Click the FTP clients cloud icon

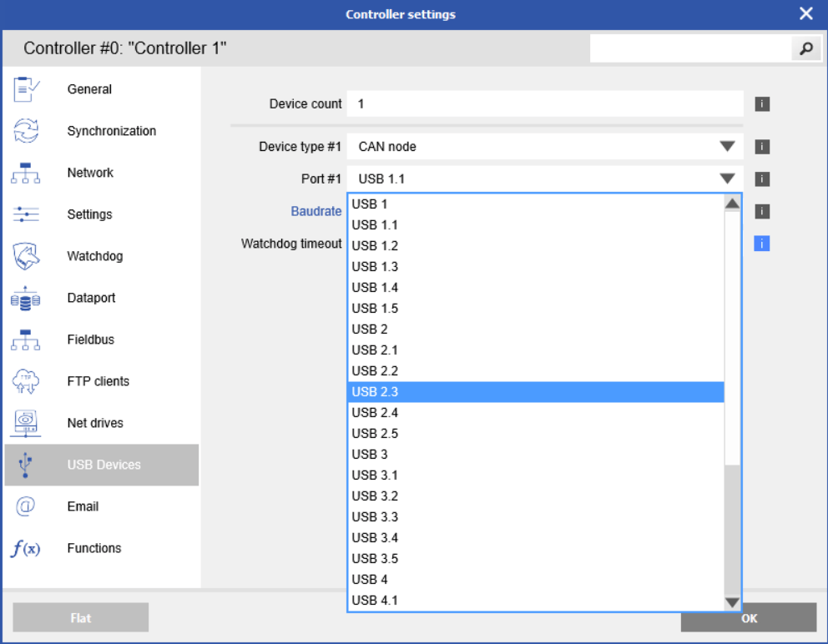click(26, 381)
